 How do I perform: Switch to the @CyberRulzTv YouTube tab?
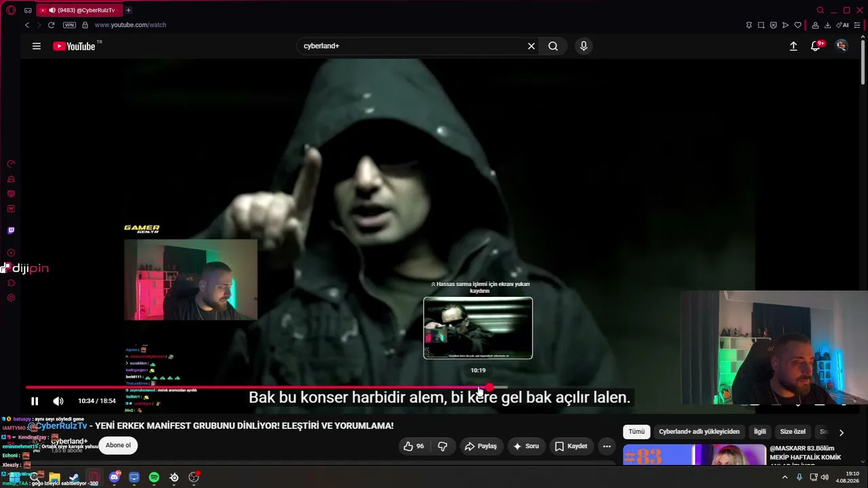click(x=79, y=10)
